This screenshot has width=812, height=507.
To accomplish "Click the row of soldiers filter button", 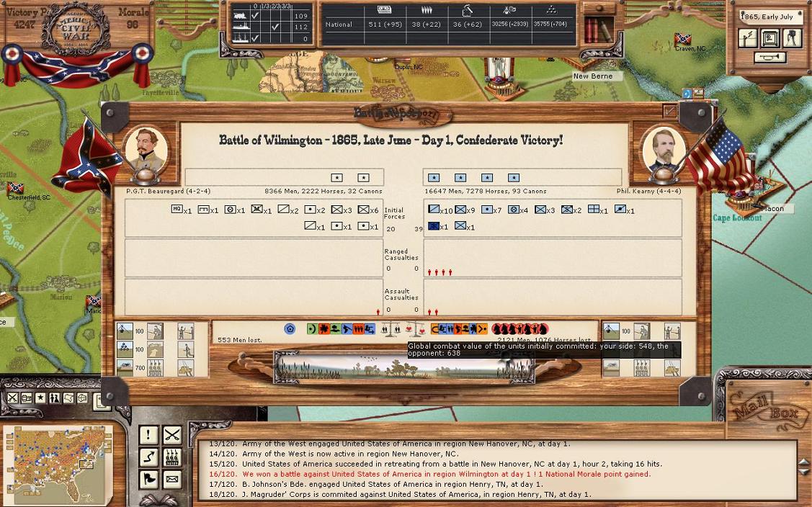I will point(171,457).
